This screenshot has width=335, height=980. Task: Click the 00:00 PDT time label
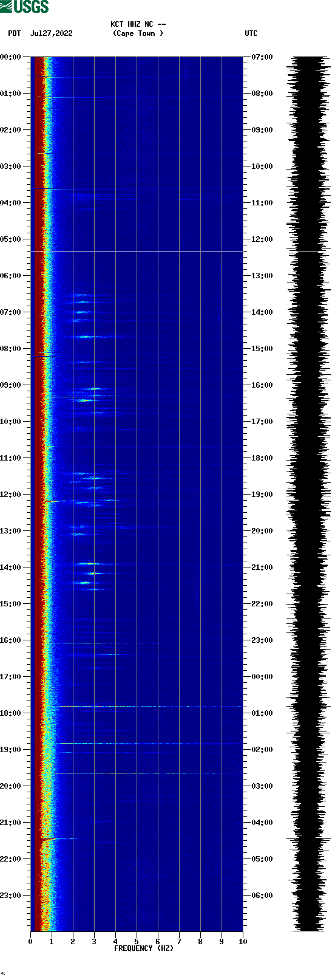(11, 57)
